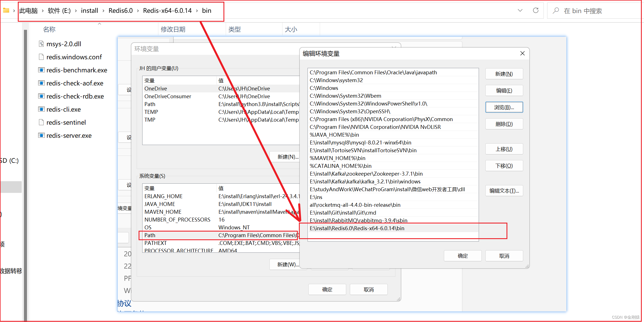Viewport: 644px width, 322px height.
Task: Select the rabbitmq-3.9.4\sbin entry
Action: [393, 220]
